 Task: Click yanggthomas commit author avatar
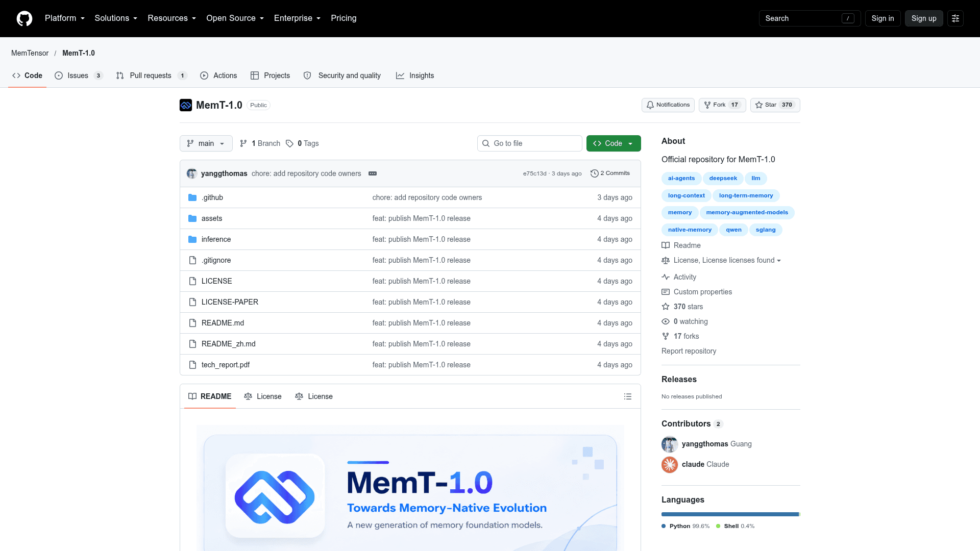tap(192, 173)
